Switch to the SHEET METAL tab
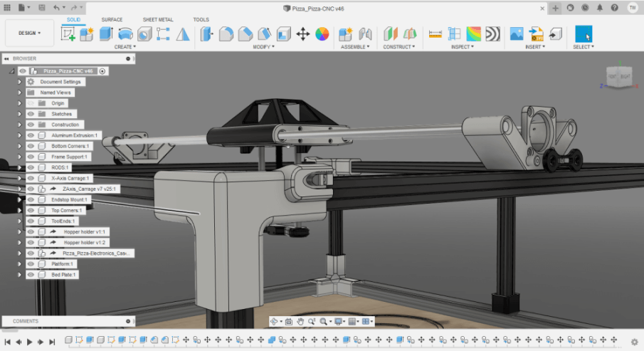Viewport: 644px width, 351px height. [158, 19]
